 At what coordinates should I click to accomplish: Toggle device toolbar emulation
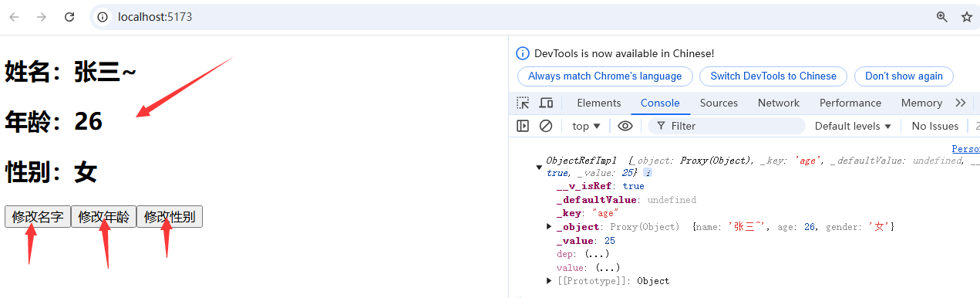click(x=546, y=103)
